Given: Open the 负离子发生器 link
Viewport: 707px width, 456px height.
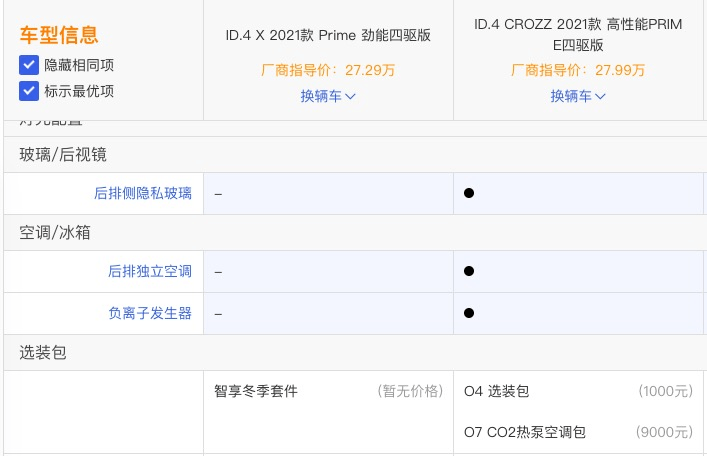Looking at the screenshot, I should pos(150,313).
